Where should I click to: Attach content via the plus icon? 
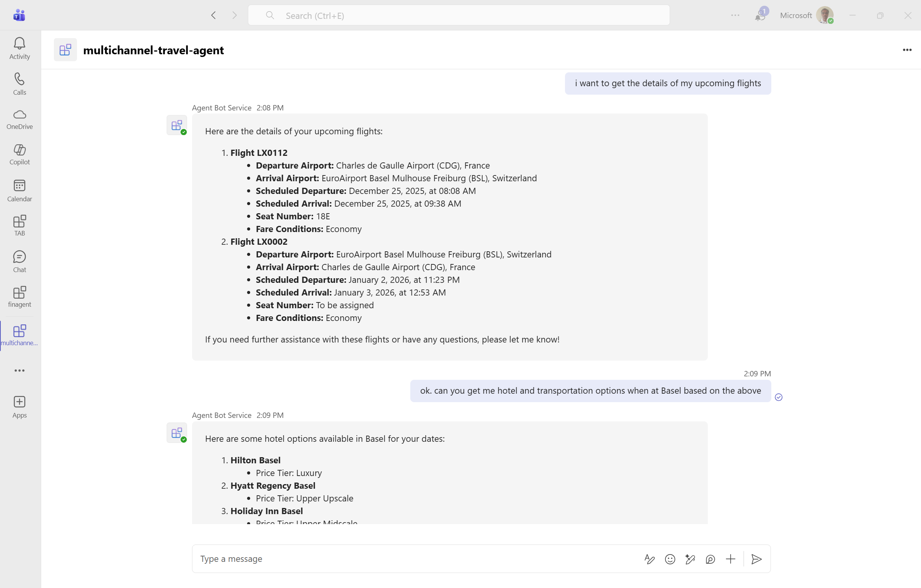(x=730, y=559)
